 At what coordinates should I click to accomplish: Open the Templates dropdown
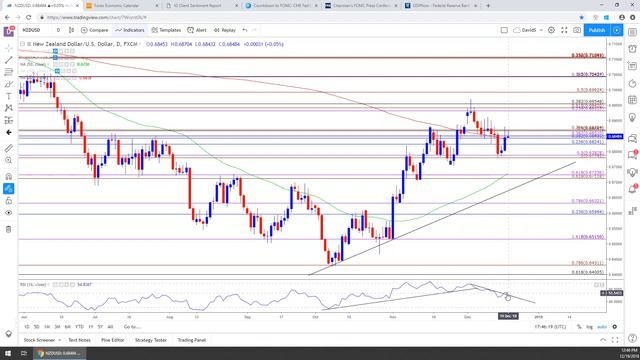166,30
